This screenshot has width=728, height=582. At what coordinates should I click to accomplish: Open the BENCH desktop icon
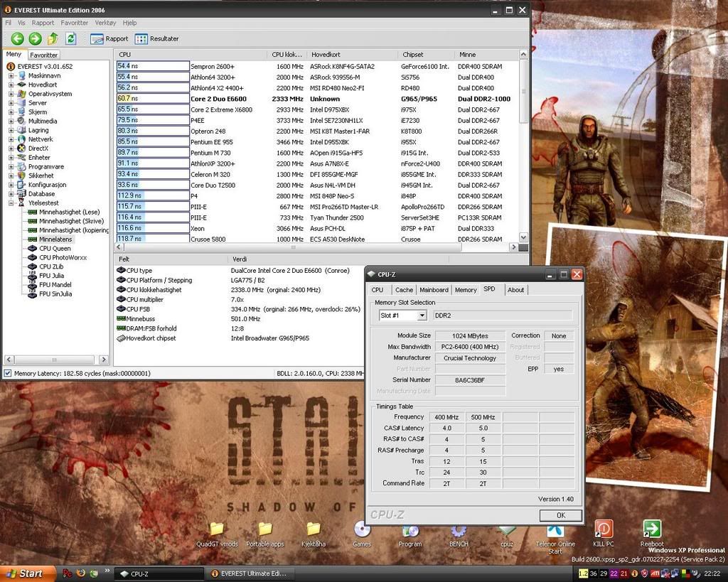459,534
